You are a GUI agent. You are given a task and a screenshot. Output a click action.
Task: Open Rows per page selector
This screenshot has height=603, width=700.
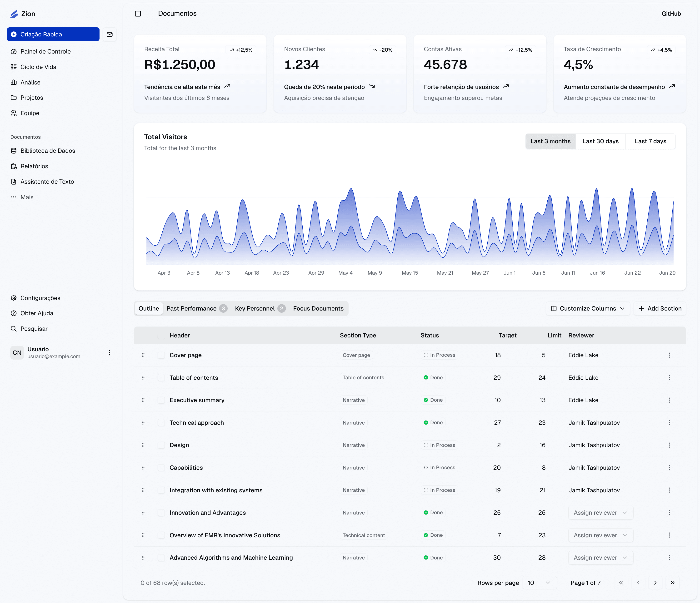[x=539, y=583]
